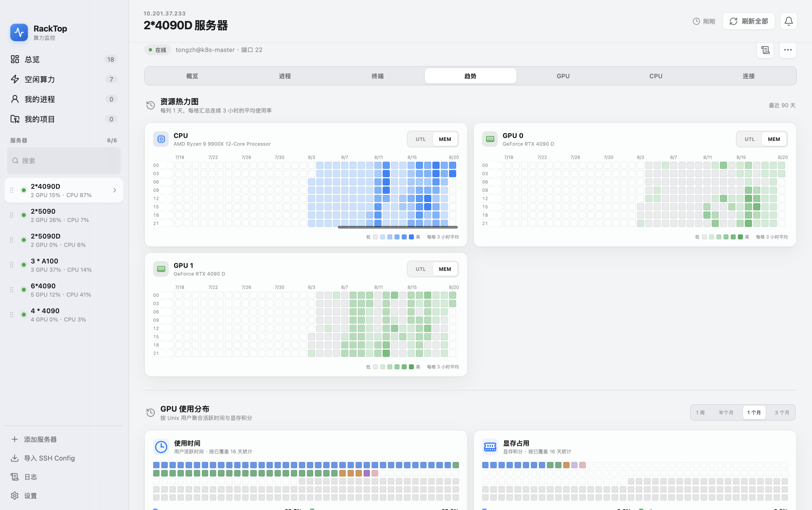Select the 6*4090 server
812x510 pixels.
click(64, 290)
